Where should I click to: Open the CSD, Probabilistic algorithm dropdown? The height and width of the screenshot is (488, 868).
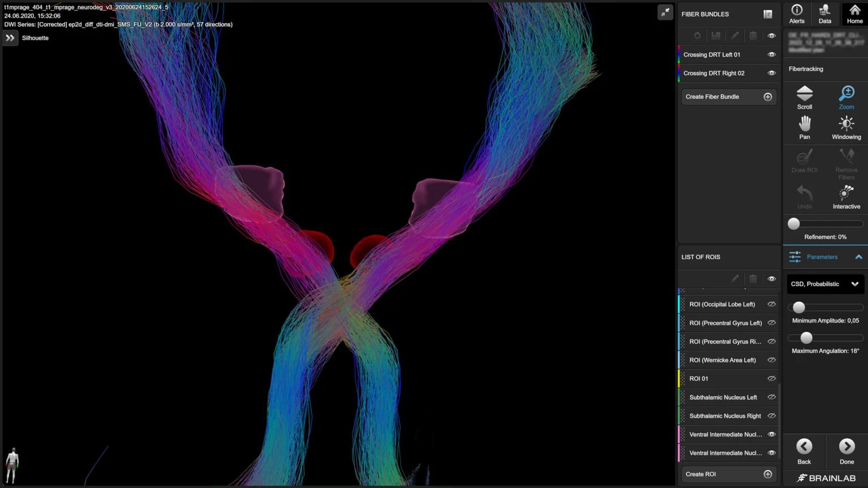click(825, 284)
